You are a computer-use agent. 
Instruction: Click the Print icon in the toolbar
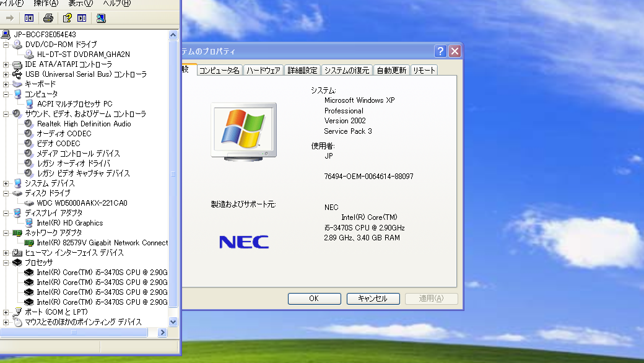click(48, 17)
